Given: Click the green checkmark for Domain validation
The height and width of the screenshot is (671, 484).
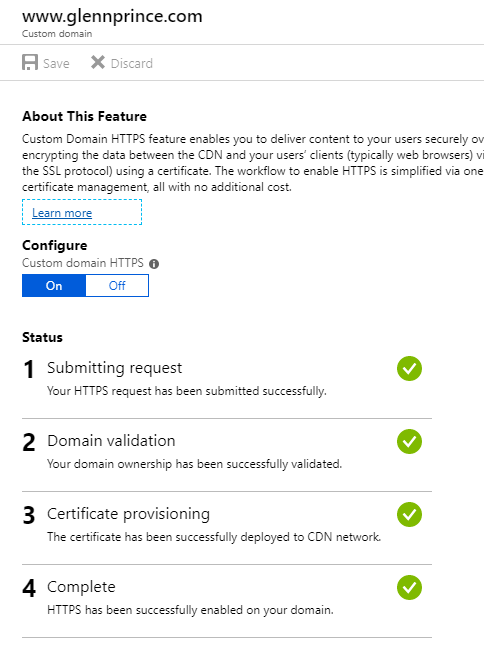Looking at the screenshot, I should coord(409,442).
